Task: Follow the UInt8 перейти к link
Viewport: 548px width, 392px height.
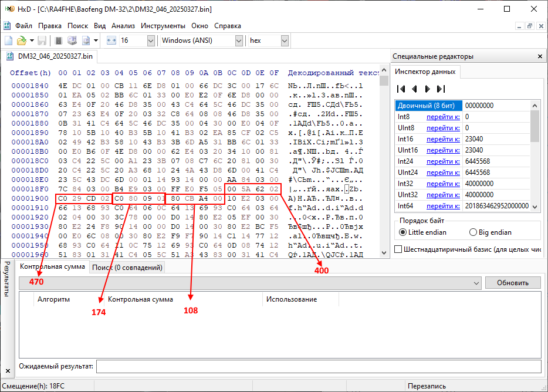Action: click(443, 128)
